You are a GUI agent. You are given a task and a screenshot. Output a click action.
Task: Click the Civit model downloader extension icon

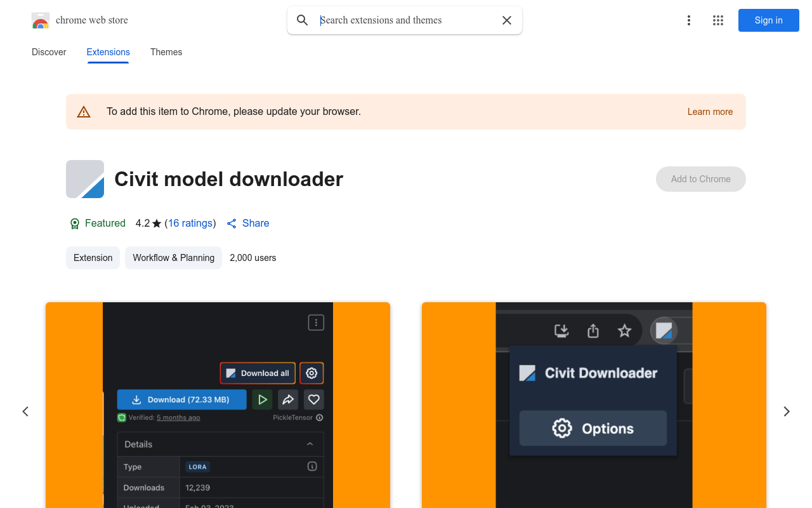84,179
